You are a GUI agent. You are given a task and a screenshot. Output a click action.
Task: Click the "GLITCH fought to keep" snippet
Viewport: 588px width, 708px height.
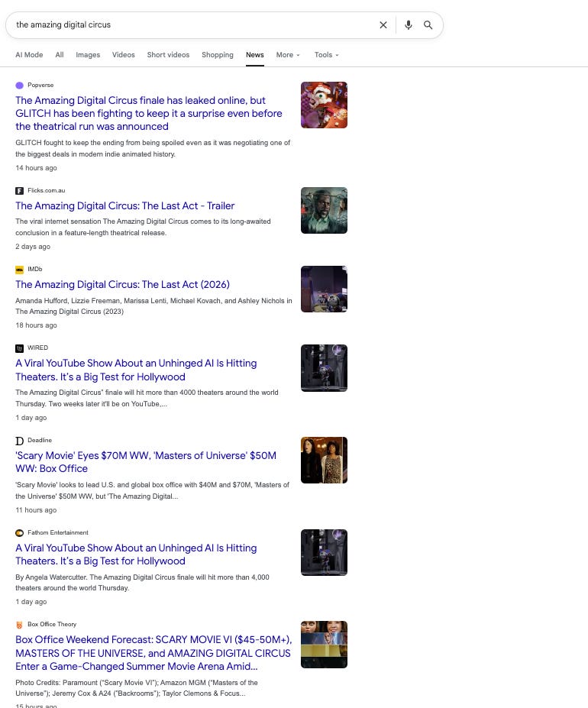[x=153, y=149]
